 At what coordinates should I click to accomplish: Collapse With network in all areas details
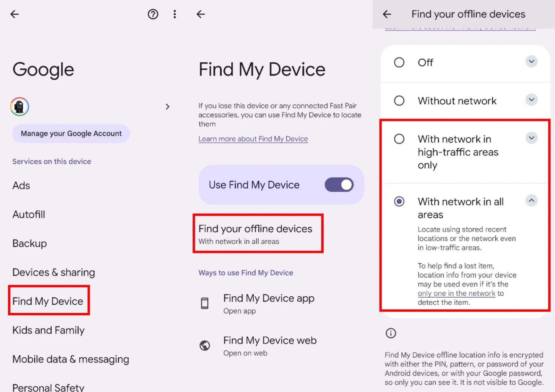(x=531, y=200)
